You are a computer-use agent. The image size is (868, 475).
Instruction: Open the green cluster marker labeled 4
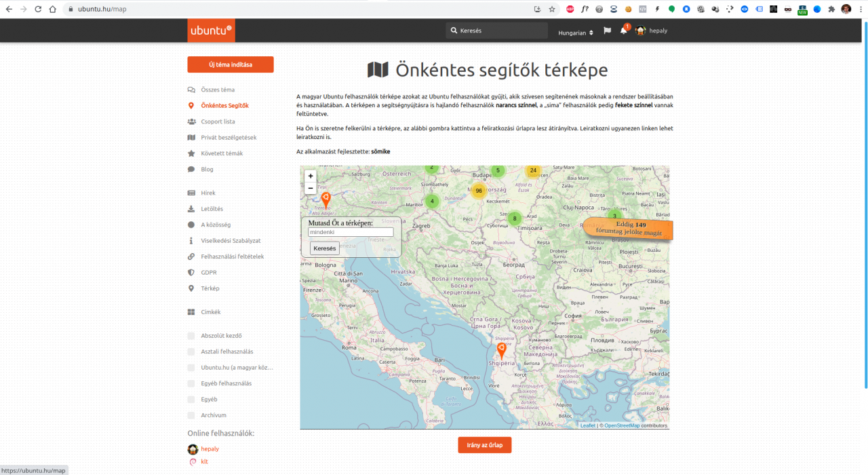pos(432,201)
